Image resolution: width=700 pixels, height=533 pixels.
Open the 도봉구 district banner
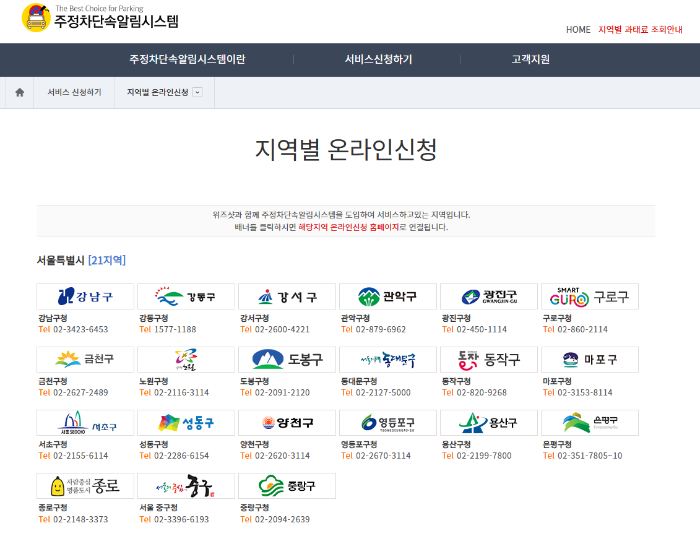click(x=287, y=359)
